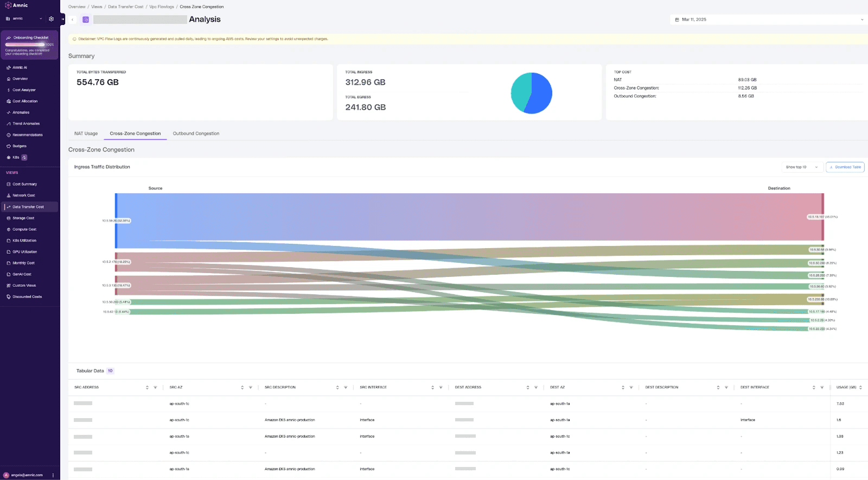The width and height of the screenshot is (868, 480).
Task: Switch to the NAT Usage tab
Action: [x=86, y=134]
